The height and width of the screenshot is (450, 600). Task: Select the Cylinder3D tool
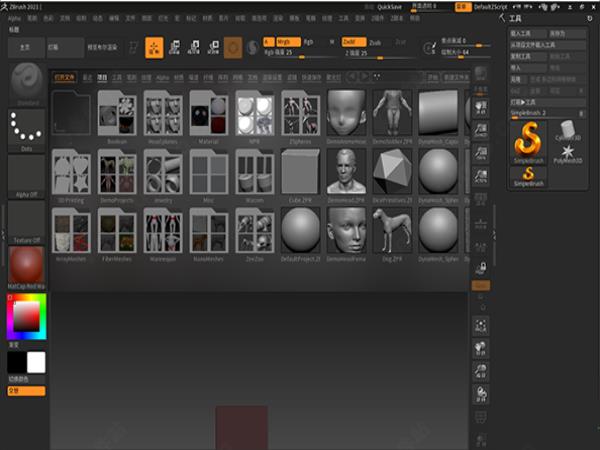coord(568,130)
